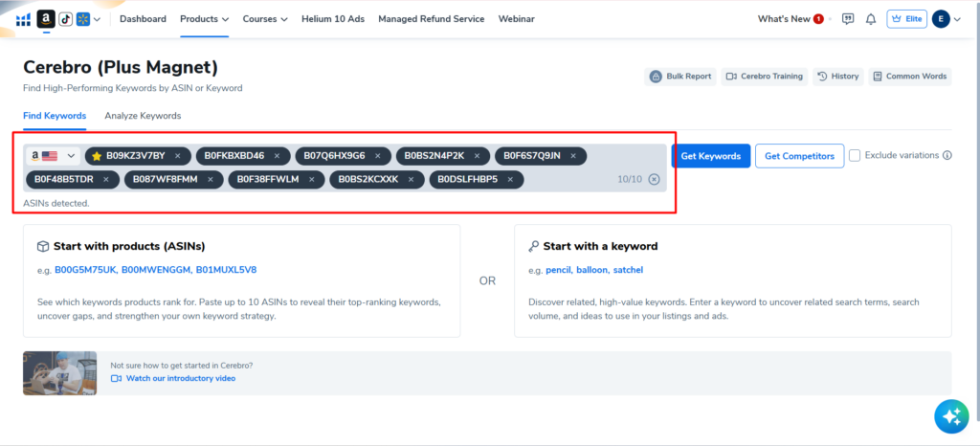
Task: Use example ASIN B01MUXL5V8
Action: pos(226,270)
